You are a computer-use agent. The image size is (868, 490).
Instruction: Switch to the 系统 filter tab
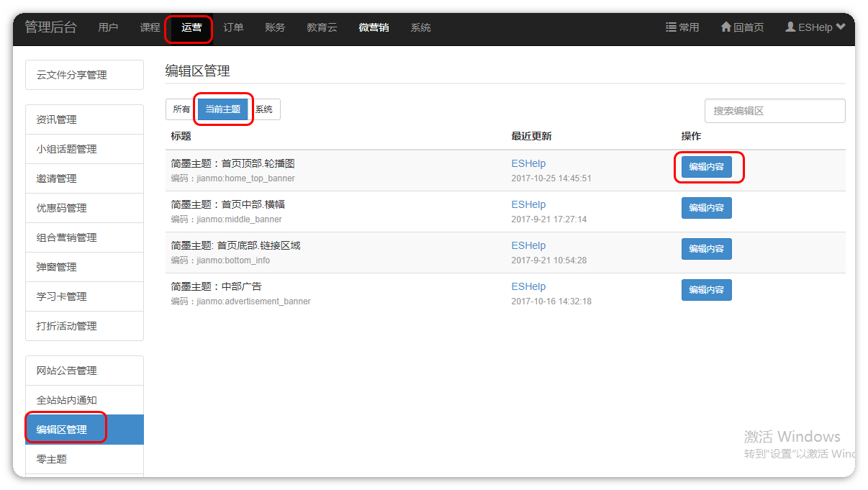tap(265, 109)
